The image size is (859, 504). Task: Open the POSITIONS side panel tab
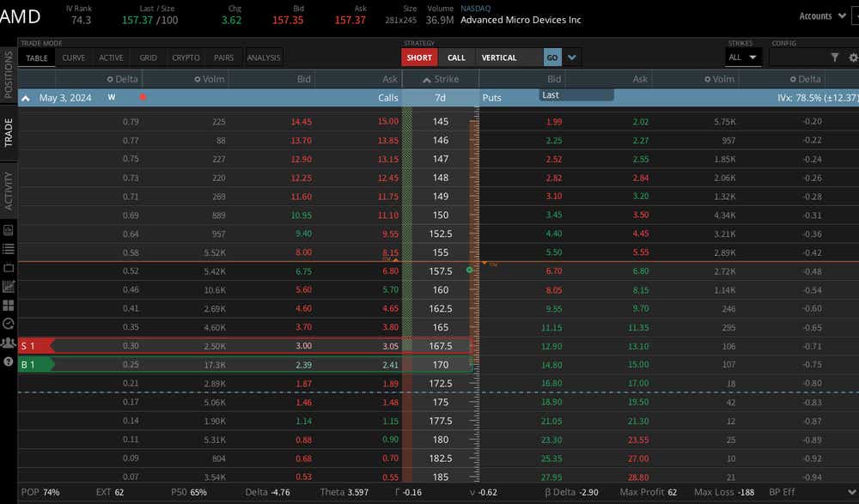[9, 74]
